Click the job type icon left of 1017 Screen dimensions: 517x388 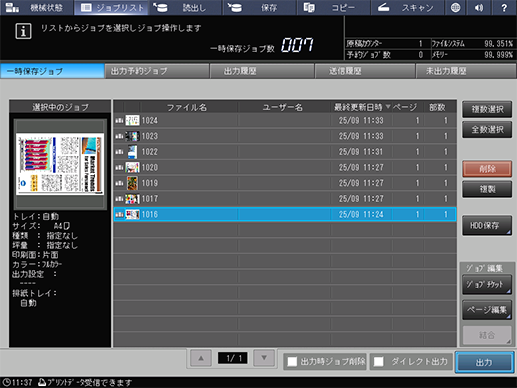(x=119, y=199)
